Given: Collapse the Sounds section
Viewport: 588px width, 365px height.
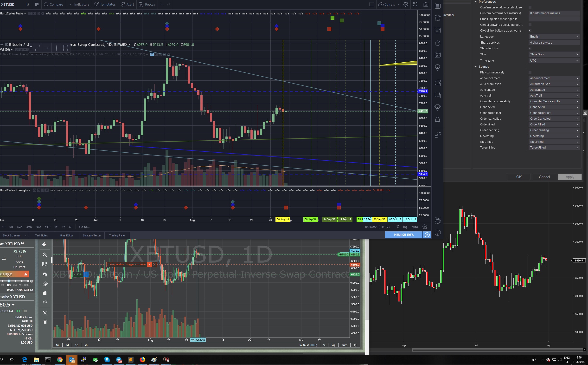Looking at the screenshot, I should (475, 67).
